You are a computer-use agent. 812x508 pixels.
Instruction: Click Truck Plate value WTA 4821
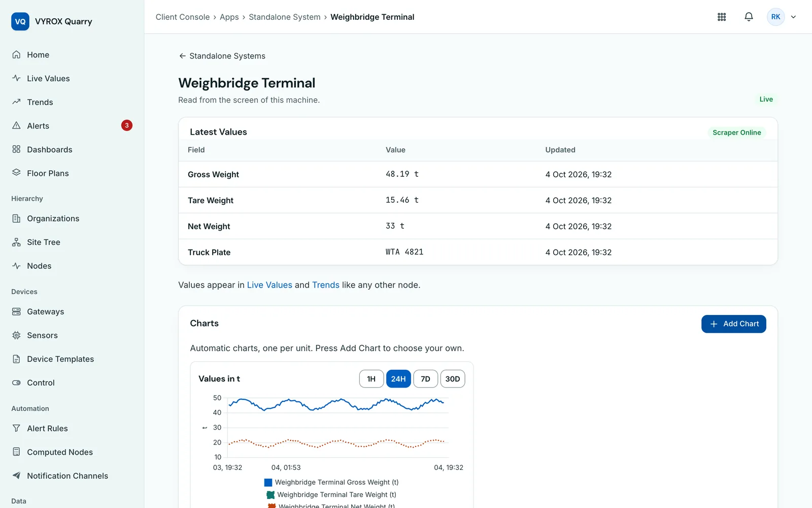coord(404,252)
